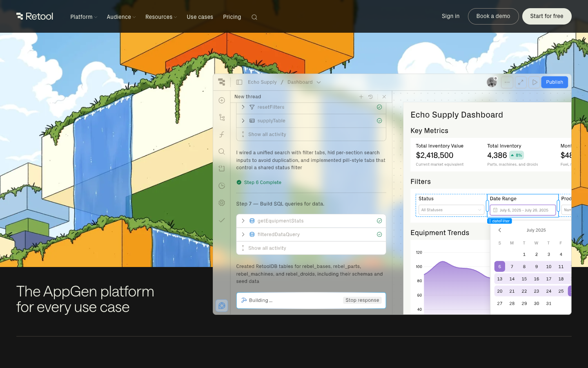Image resolution: width=588 pixels, height=368 pixels.
Task: Go to previous month in the calendar
Action: coord(499,230)
